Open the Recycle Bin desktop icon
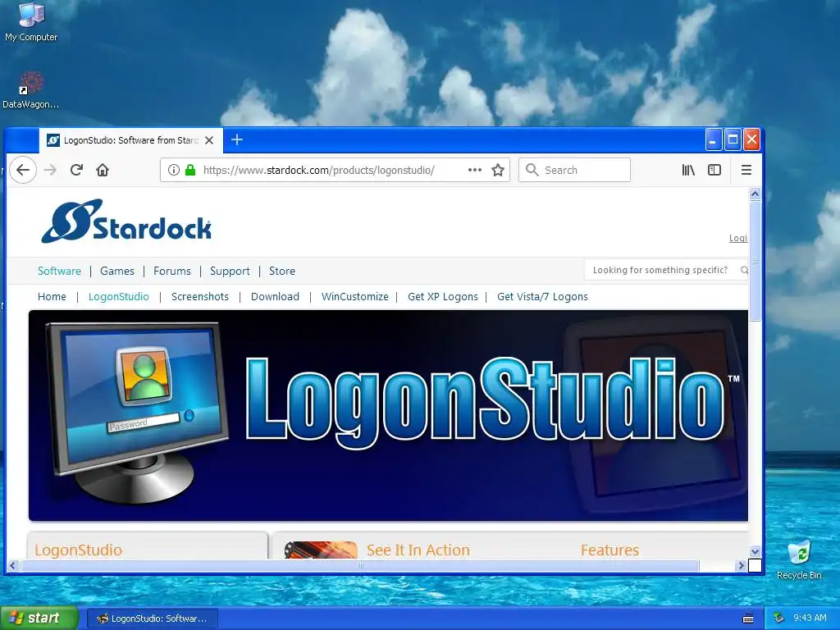840x630 pixels. [799, 560]
